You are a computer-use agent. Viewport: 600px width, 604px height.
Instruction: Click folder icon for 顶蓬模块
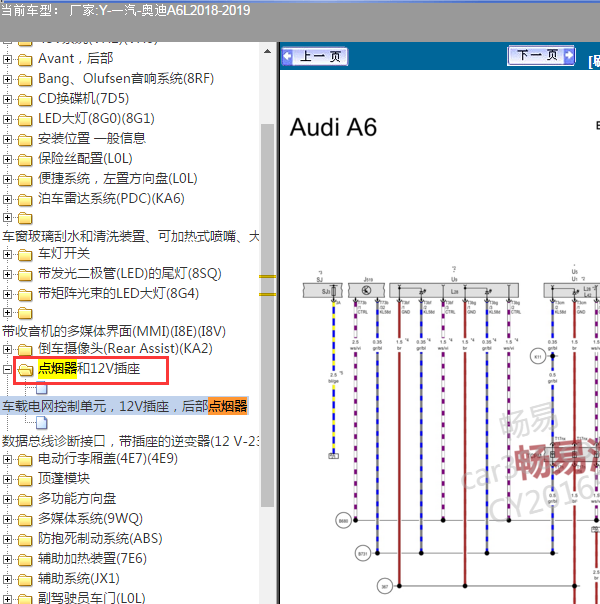25,480
